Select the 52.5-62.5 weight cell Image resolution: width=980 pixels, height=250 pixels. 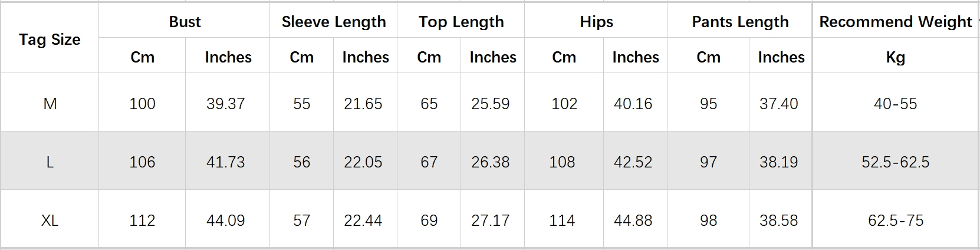(895, 162)
